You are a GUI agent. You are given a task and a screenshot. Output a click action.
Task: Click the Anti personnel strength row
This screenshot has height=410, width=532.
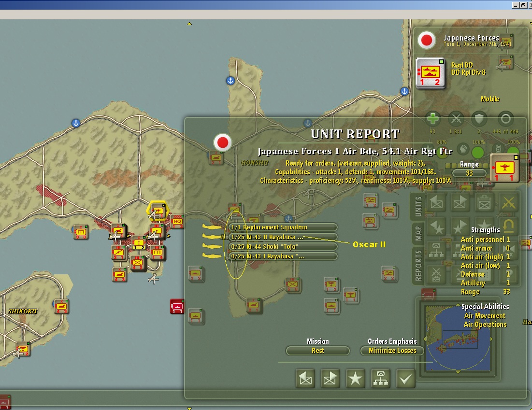click(485, 240)
